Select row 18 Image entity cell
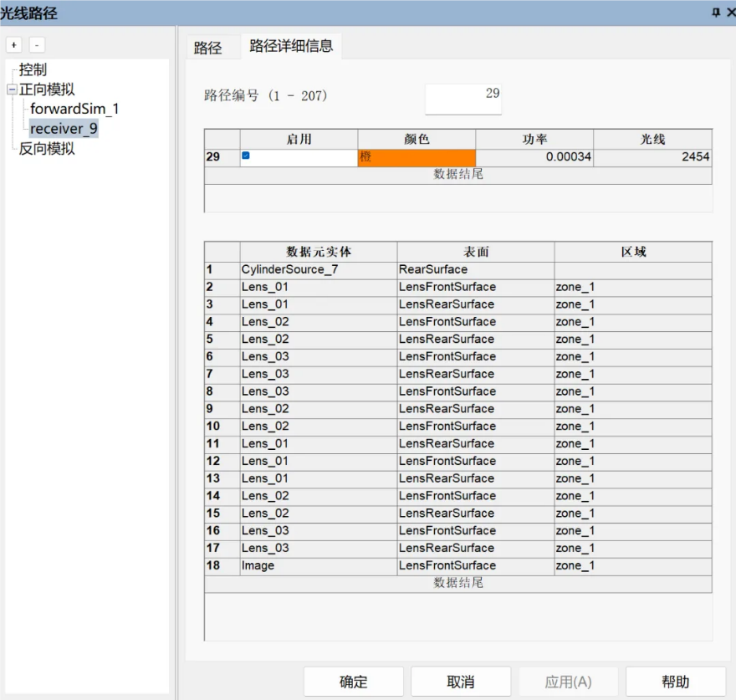 318,566
